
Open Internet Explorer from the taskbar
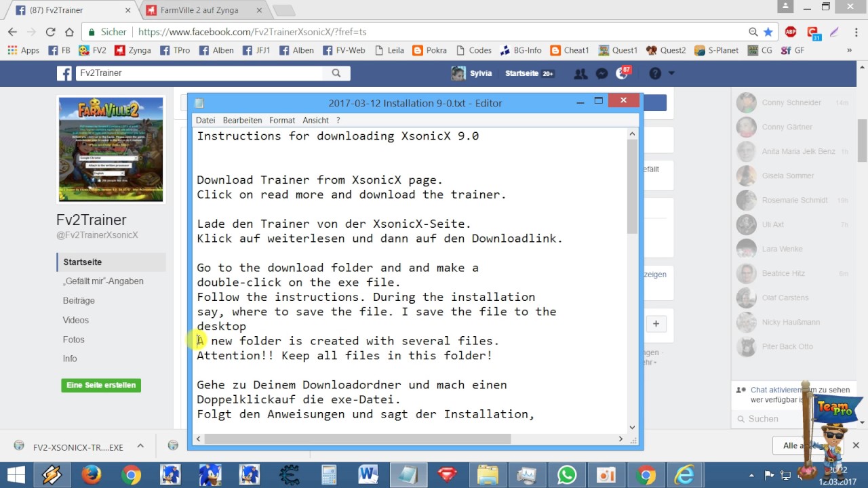(x=685, y=475)
